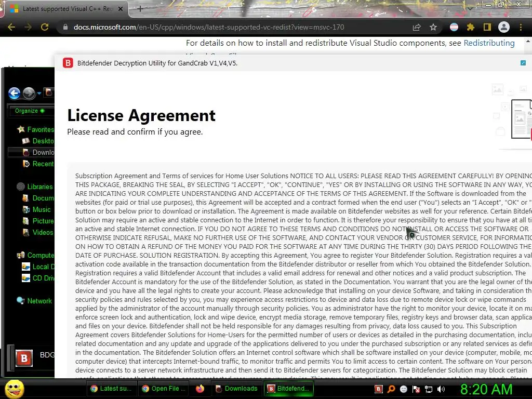Click the round white tray icon
This screenshot has width=532, height=399.
click(x=403, y=389)
